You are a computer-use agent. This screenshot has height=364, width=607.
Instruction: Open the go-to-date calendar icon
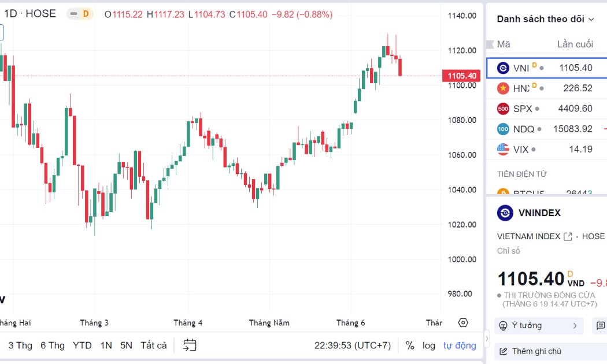point(190,345)
